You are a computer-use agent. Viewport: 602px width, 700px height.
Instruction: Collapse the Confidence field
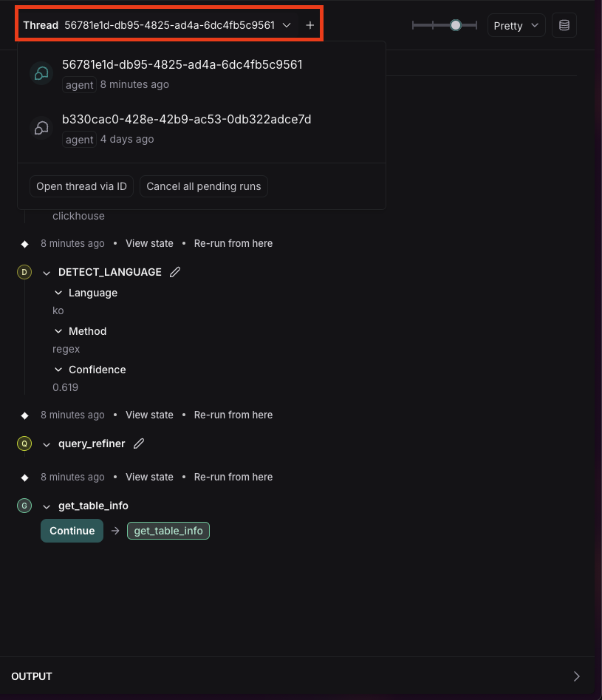(x=58, y=370)
